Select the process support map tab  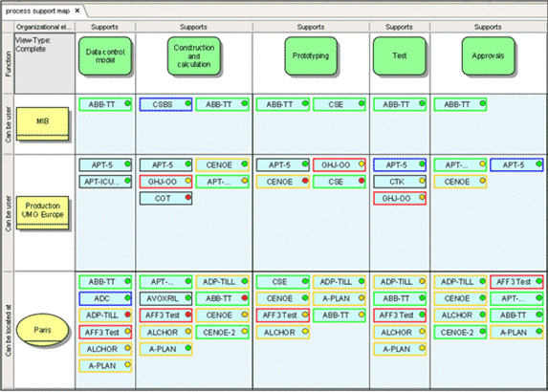(43, 11)
